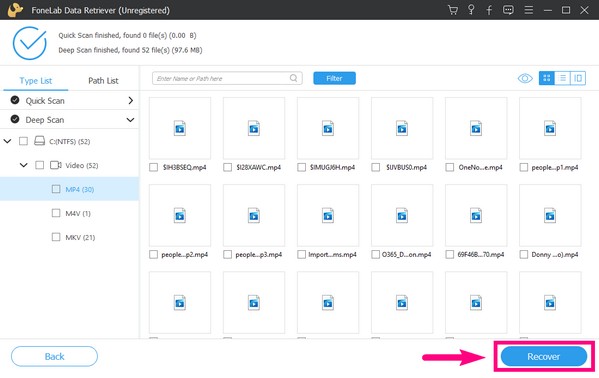Viewport: 599px width, 378px height.
Task: Select the Import...ms.mp4 file icon
Action: click(328, 216)
